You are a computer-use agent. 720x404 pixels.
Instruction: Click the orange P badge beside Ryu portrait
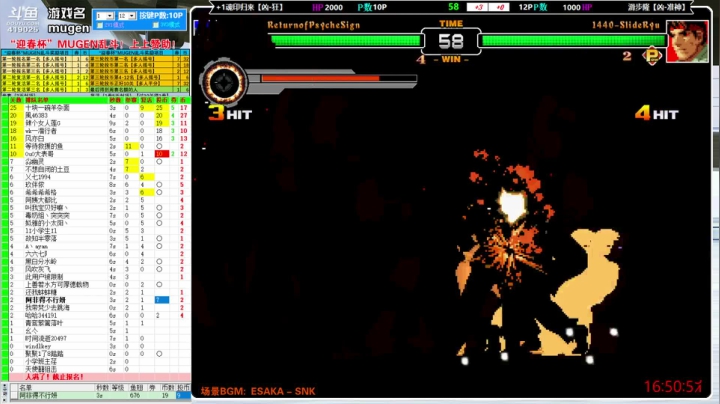click(652, 56)
